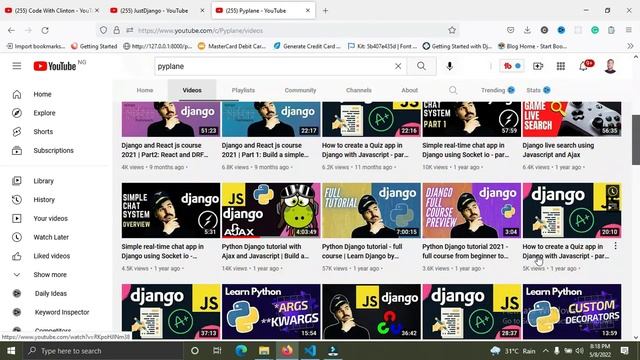Open Python Django 2021 full course title

pyautogui.click(x=465, y=251)
